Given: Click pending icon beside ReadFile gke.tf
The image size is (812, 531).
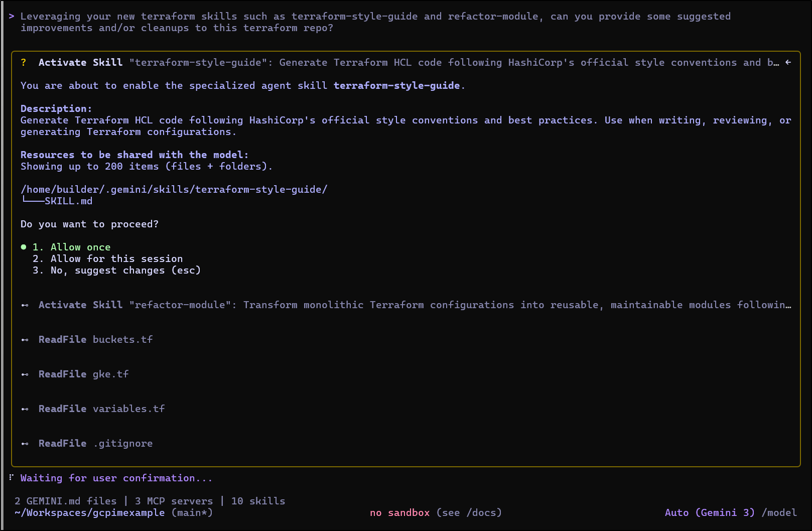Looking at the screenshot, I should [25, 374].
